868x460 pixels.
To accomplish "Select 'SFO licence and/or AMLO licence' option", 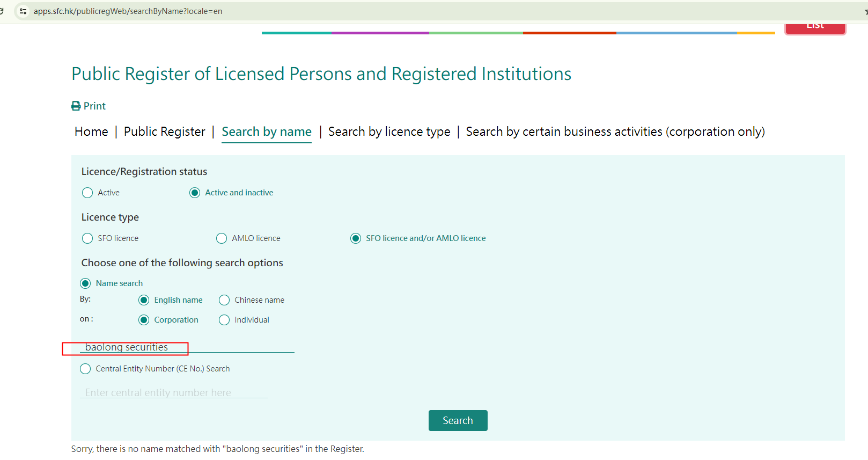I will tap(356, 238).
